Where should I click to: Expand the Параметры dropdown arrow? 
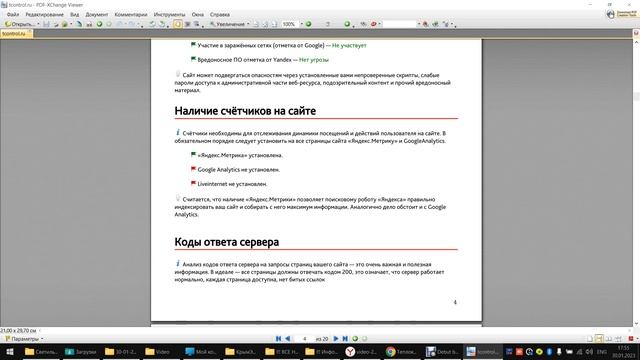point(42,339)
